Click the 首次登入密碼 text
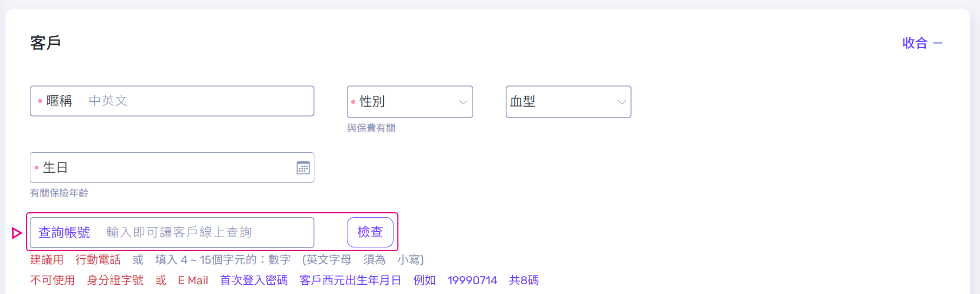This screenshot has height=294, width=980. point(254,280)
